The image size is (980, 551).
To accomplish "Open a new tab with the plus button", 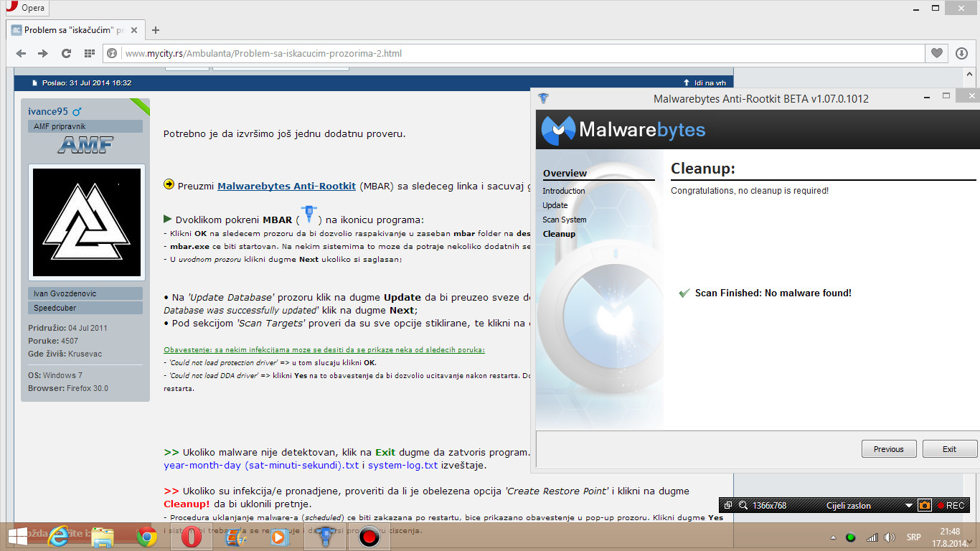I will click(x=156, y=30).
